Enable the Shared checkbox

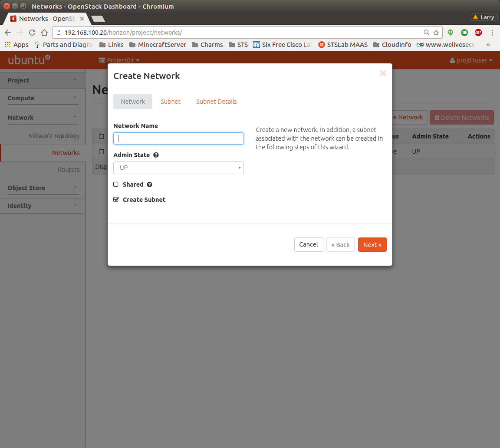(116, 184)
